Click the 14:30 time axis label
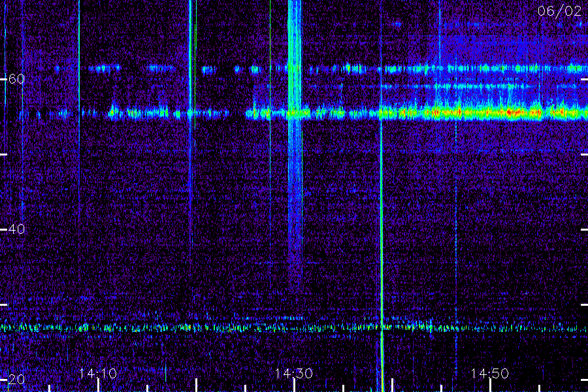This screenshot has height=392, width=588. pos(293,374)
